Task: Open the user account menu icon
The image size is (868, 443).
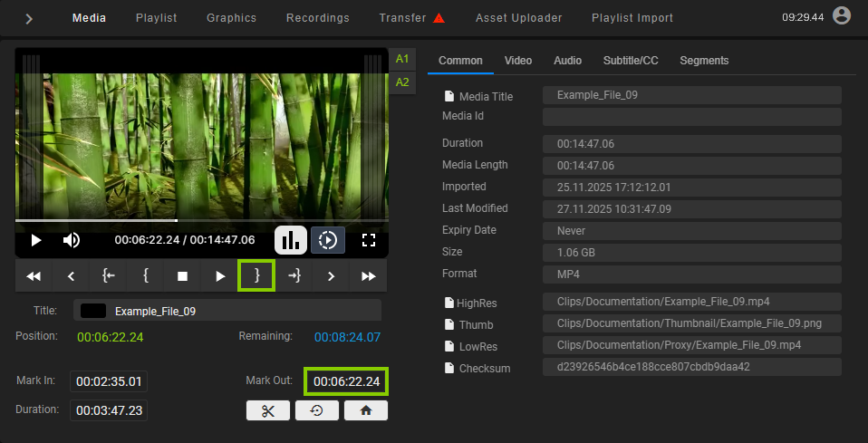Action: (842, 16)
